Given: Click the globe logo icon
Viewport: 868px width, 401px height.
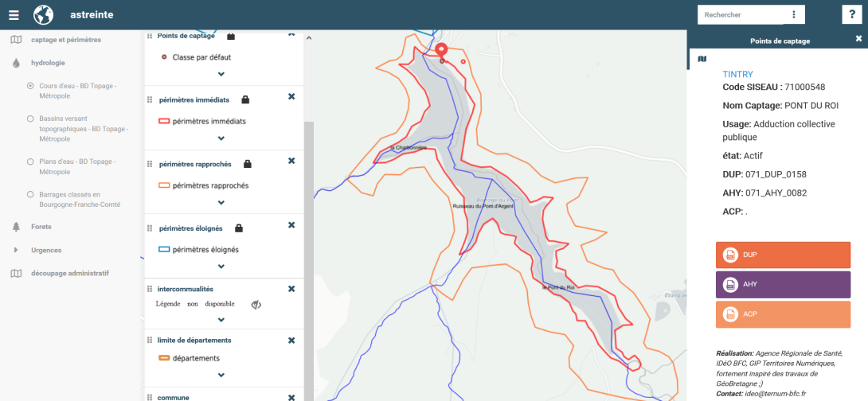Looking at the screenshot, I should (43, 14).
